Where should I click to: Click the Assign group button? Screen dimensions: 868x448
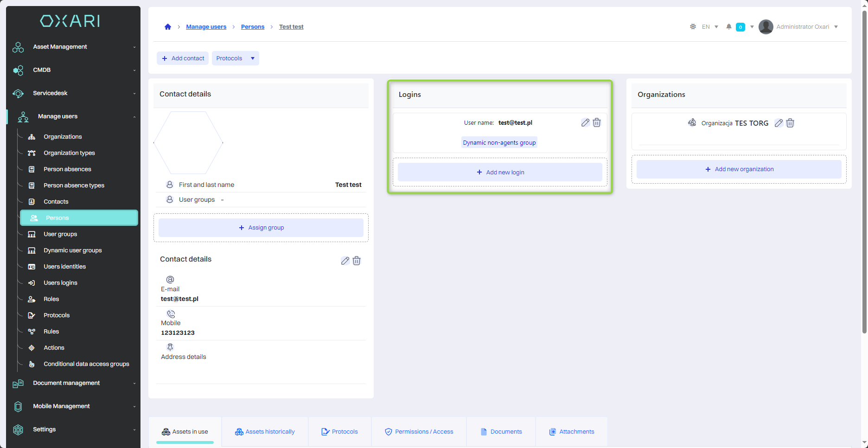(261, 228)
